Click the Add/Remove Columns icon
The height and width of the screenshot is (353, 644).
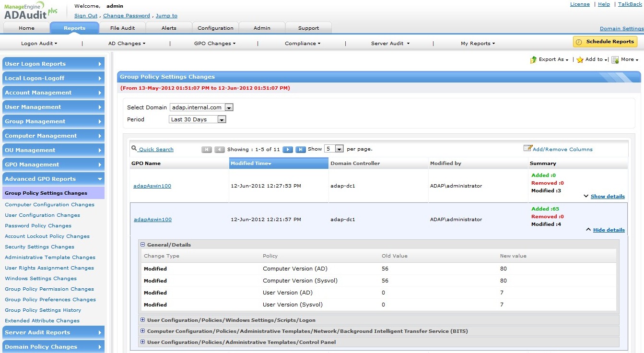pyautogui.click(x=527, y=148)
